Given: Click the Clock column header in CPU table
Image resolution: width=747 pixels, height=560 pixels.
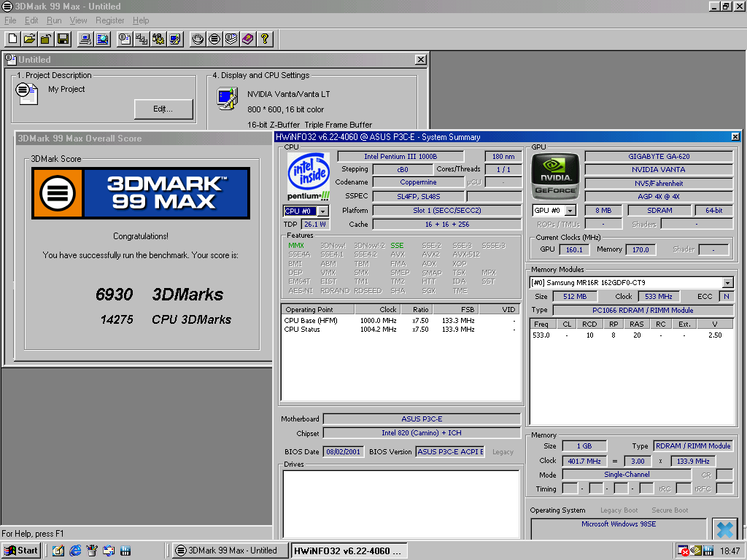Looking at the screenshot, I should click(x=377, y=309).
